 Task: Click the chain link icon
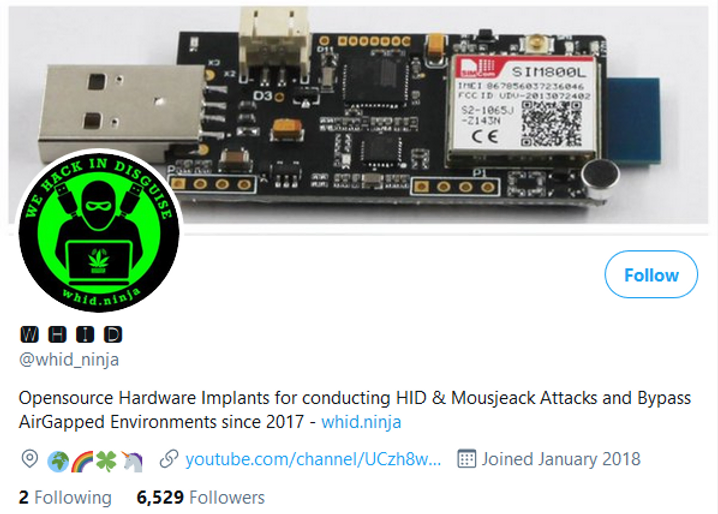tap(169, 459)
